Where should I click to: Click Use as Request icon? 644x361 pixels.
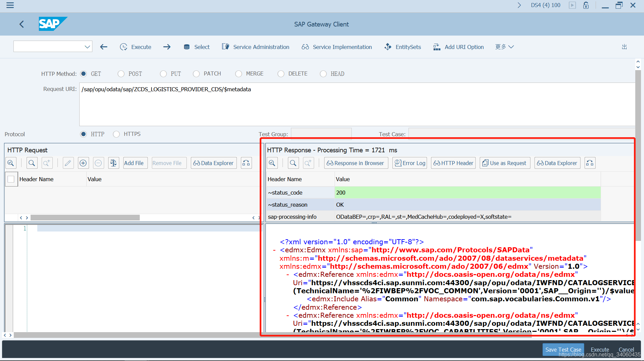(505, 163)
